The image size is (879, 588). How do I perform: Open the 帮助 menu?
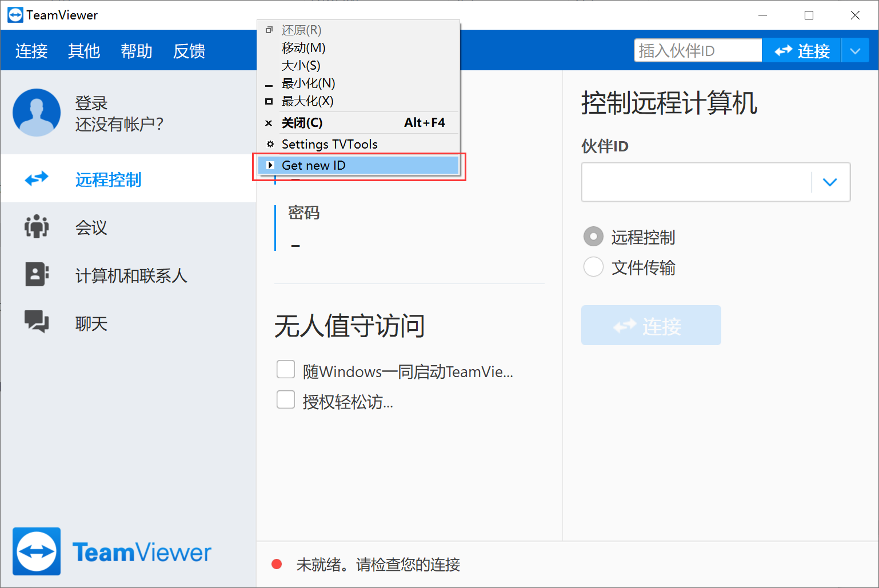[x=137, y=51]
